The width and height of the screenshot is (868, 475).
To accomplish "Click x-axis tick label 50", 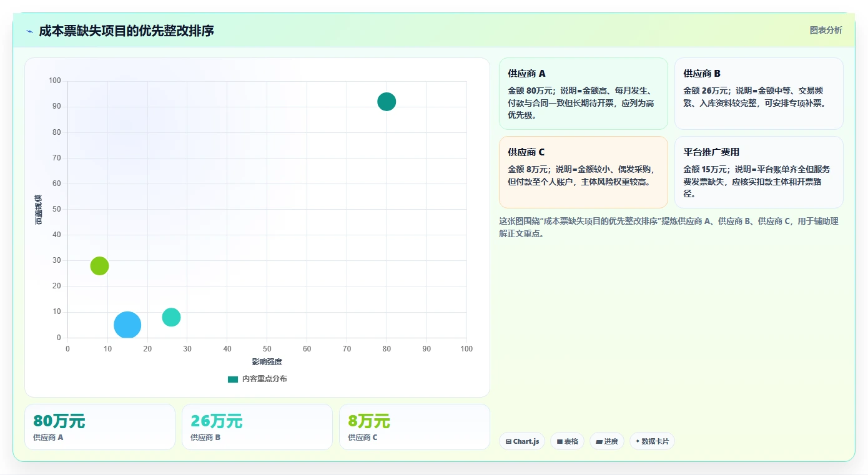I will (267, 349).
